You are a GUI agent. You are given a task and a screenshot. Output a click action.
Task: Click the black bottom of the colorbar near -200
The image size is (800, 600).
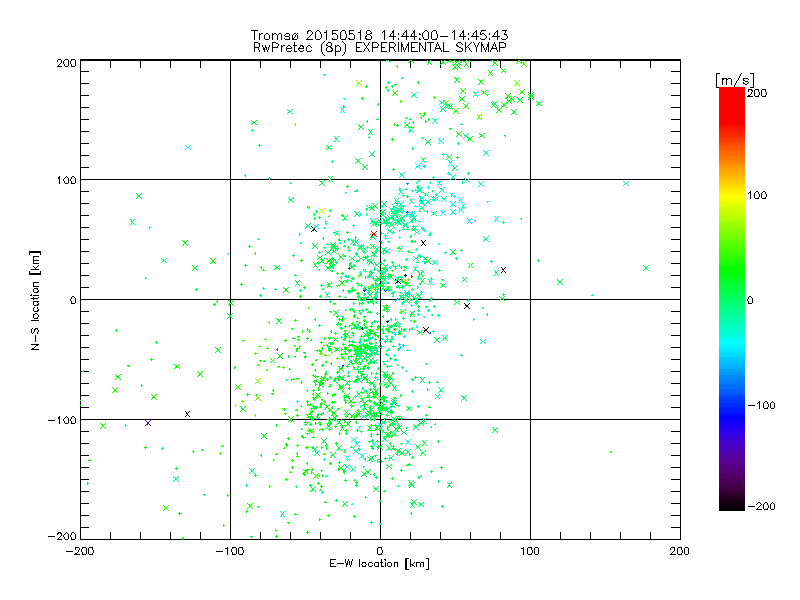pyautogui.click(x=732, y=504)
